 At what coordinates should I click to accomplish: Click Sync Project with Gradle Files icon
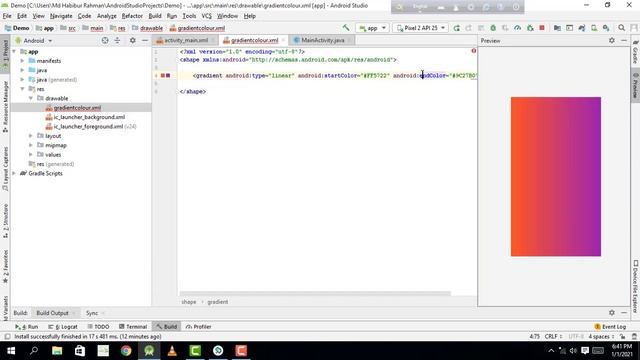[582, 28]
